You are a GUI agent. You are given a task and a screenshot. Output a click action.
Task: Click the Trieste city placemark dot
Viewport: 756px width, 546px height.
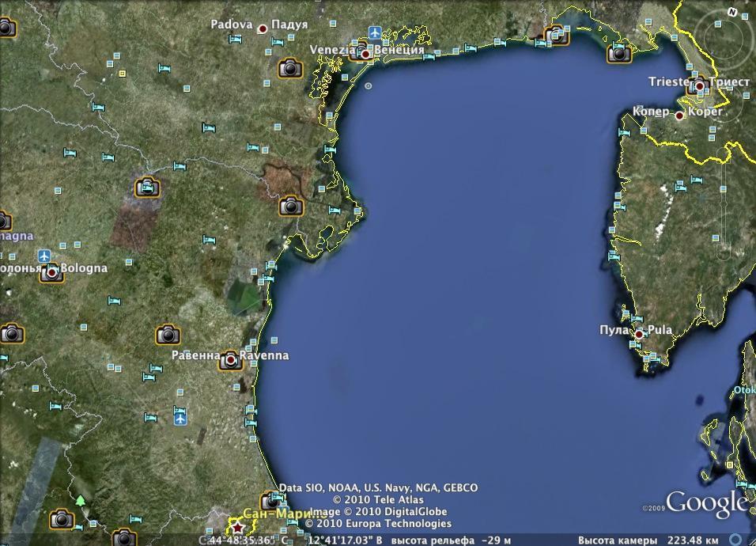pyautogui.click(x=699, y=85)
